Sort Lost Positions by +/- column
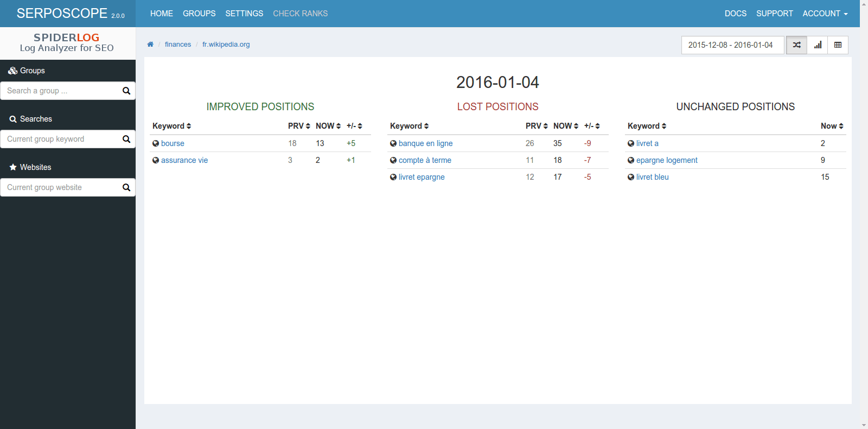868x429 pixels. pos(592,126)
